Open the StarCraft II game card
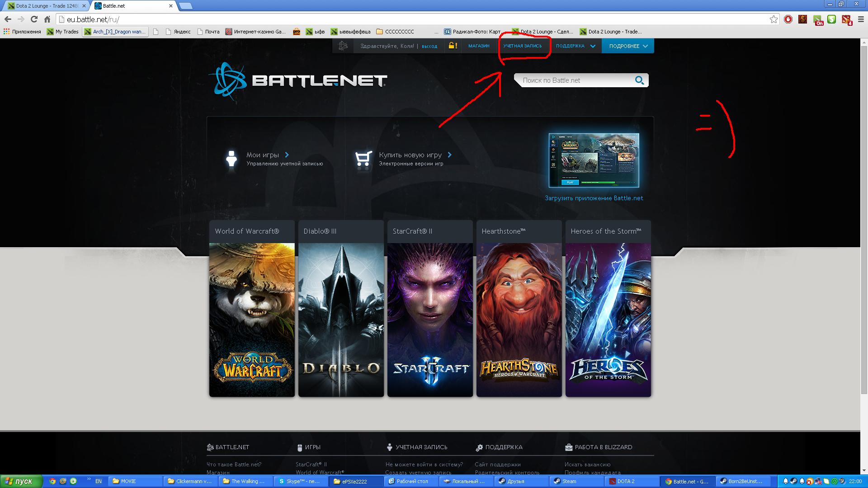Image resolution: width=868 pixels, height=488 pixels. pyautogui.click(x=430, y=309)
